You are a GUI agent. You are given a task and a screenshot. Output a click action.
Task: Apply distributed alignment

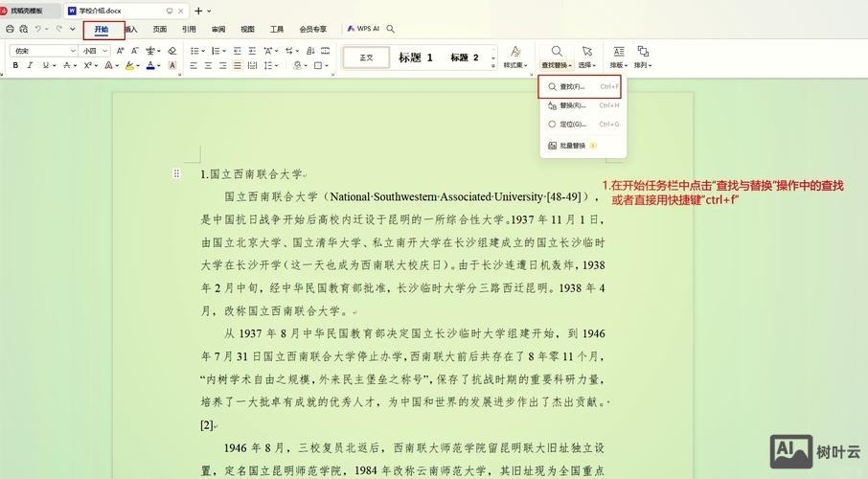[252, 65]
